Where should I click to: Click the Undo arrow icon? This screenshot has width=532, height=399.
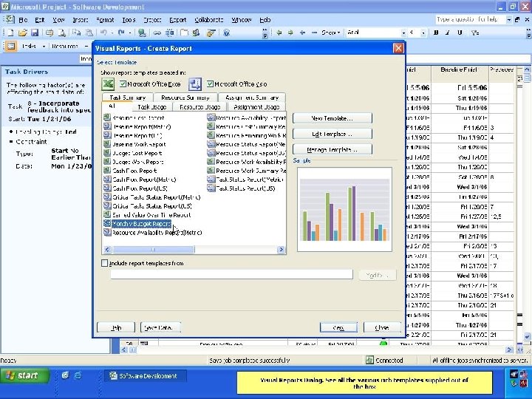pos(103,33)
